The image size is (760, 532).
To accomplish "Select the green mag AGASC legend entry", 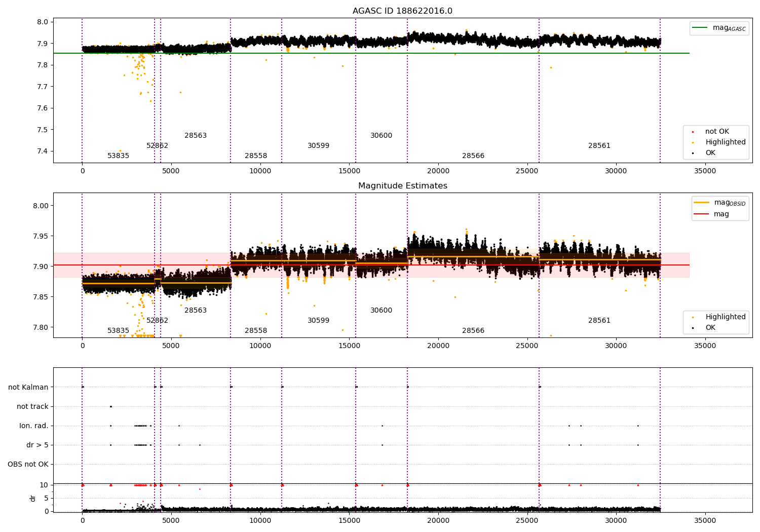I will [x=719, y=28].
